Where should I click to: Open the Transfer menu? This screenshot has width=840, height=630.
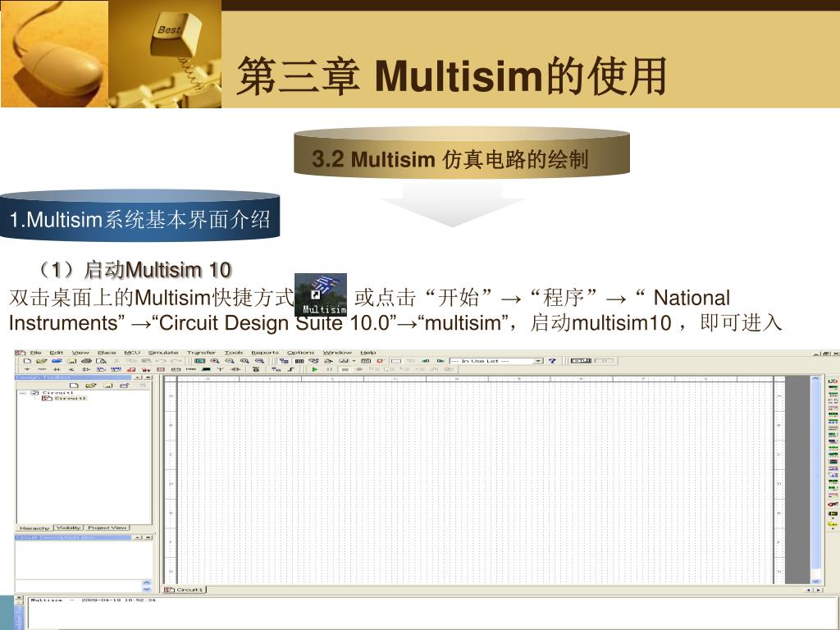coord(201,353)
